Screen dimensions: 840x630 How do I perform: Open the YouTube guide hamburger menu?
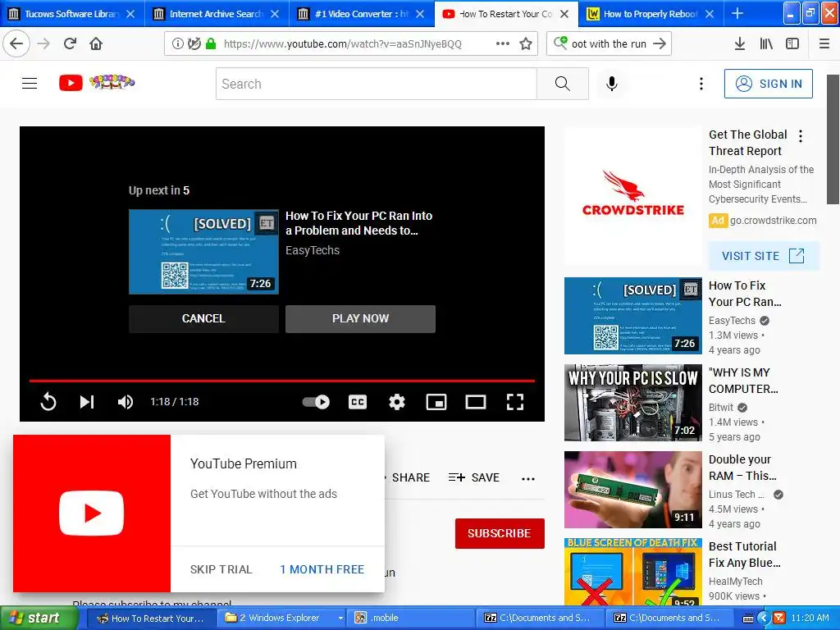[x=30, y=83]
